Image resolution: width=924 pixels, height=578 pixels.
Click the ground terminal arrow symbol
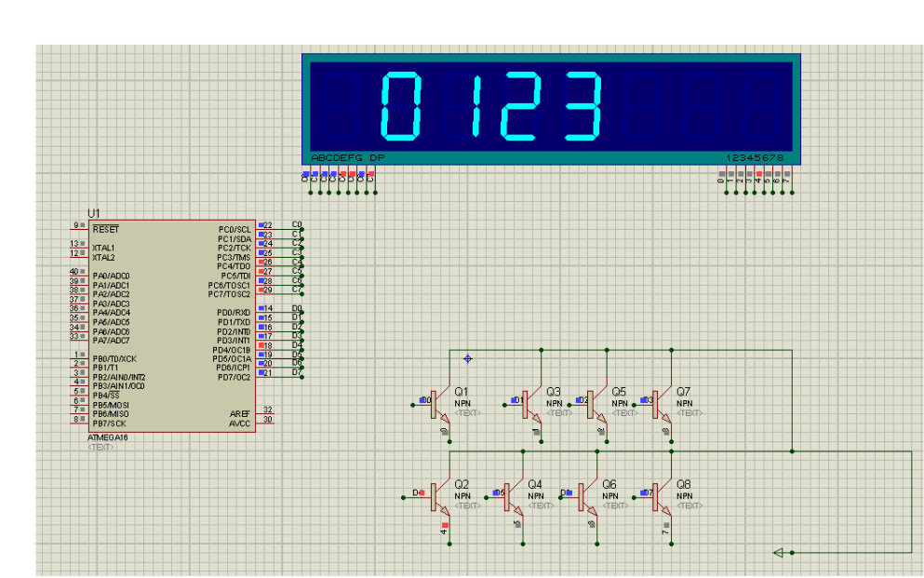pos(779,553)
